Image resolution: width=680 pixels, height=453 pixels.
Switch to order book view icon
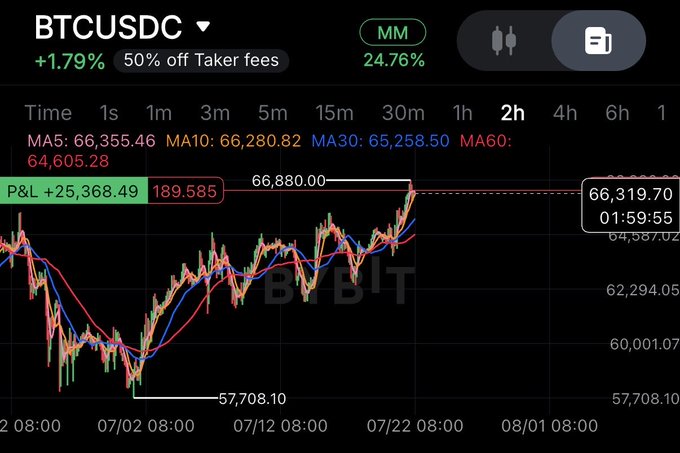(598, 41)
